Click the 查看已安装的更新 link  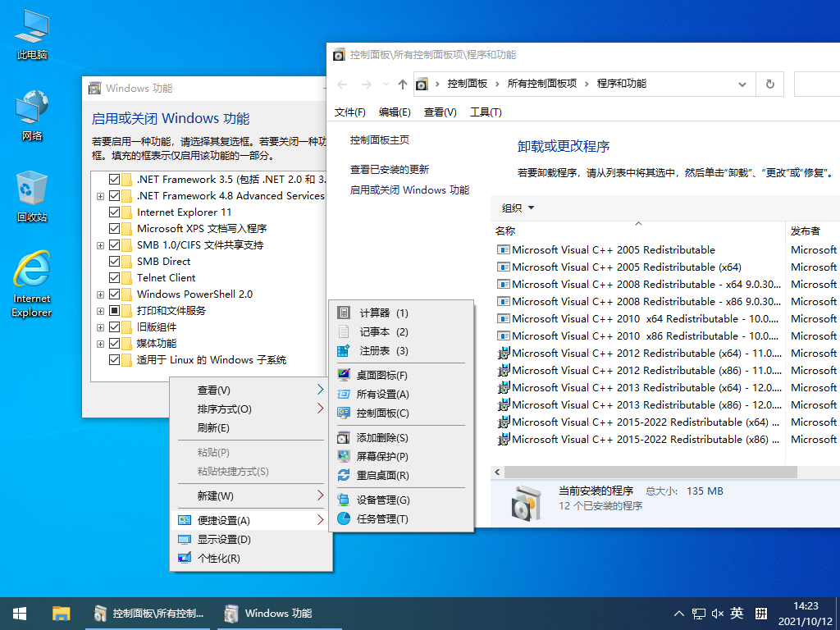[x=389, y=170]
